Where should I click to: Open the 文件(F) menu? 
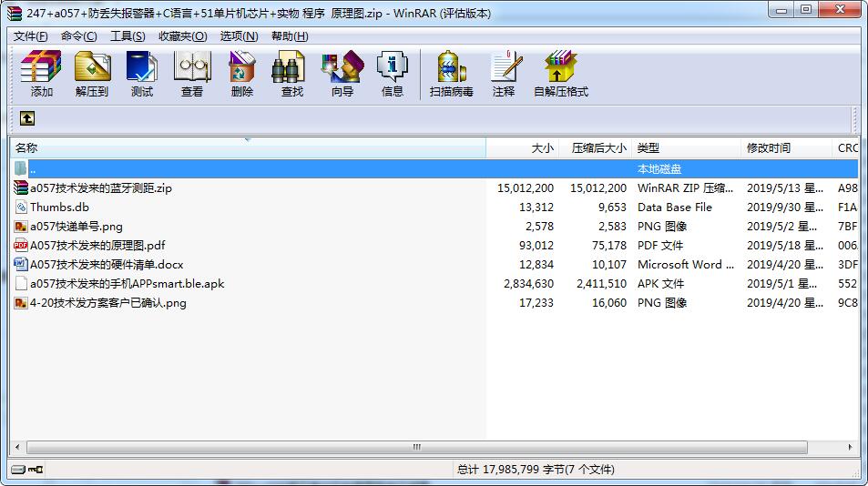click(30, 35)
